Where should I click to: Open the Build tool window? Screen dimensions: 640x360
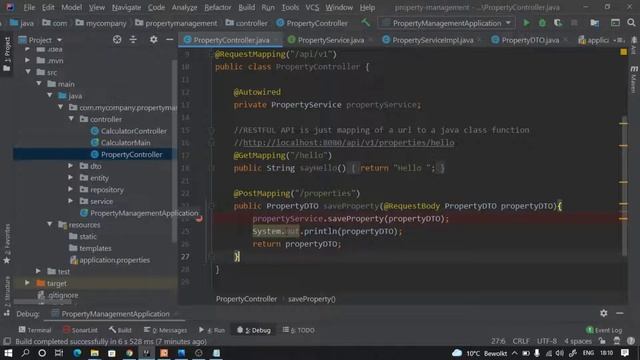click(x=120, y=330)
